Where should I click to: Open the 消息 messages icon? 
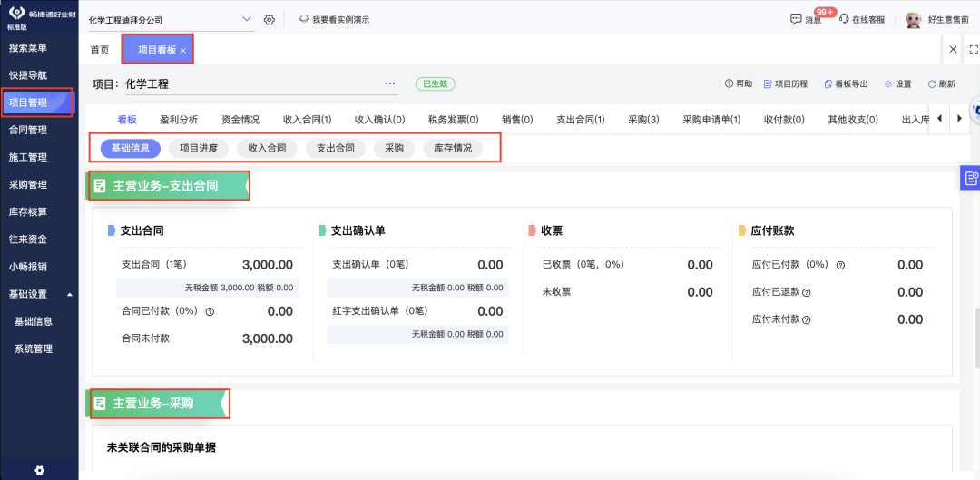tap(796, 19)
